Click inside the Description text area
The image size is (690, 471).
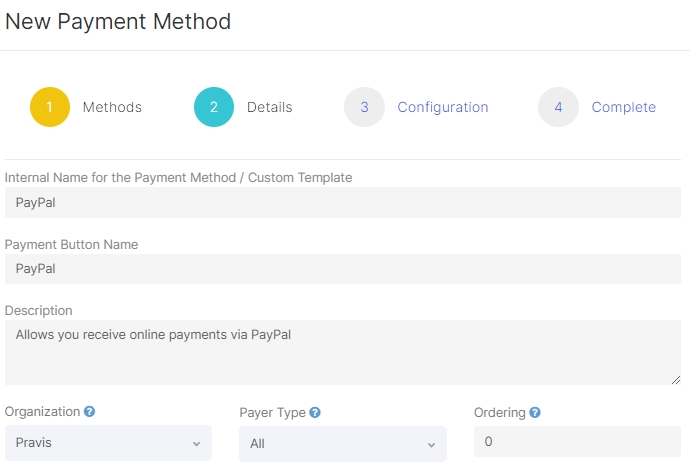(343, 353)
